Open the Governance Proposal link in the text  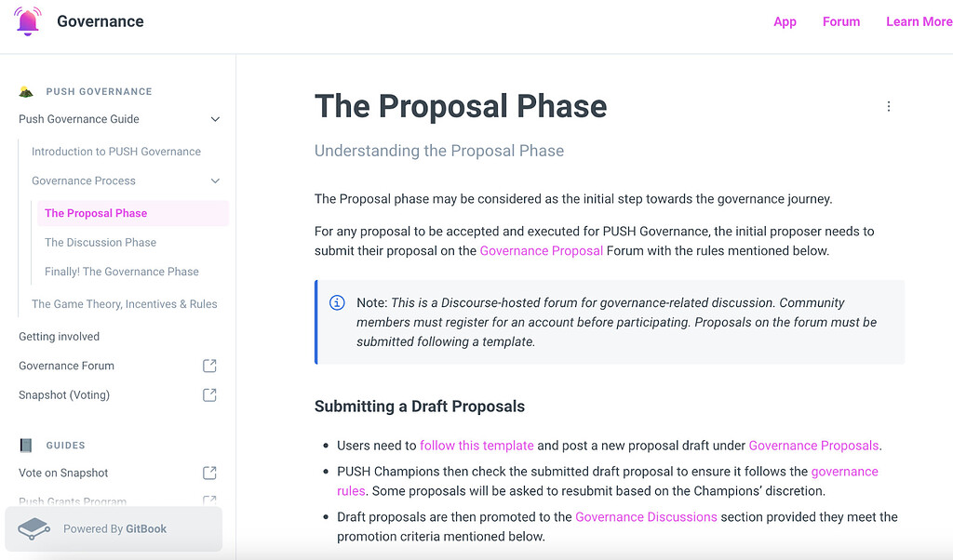[x=541, y=250]
